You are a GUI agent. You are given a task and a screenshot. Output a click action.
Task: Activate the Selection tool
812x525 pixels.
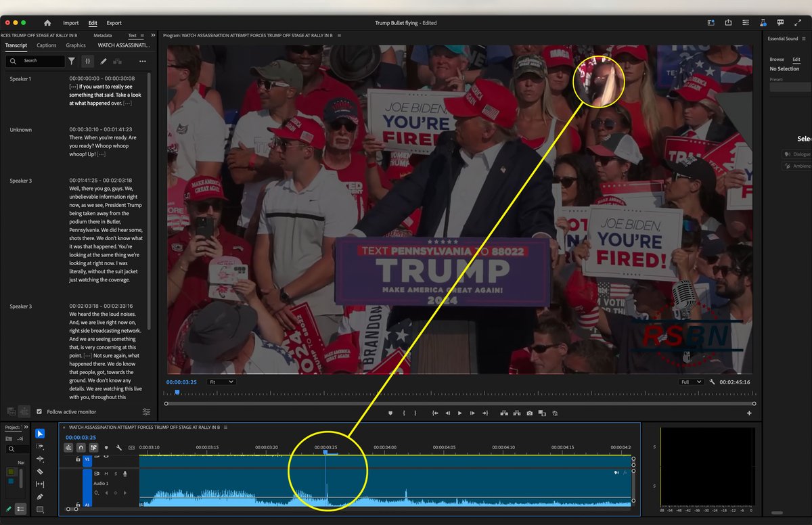[x=40, y=434]
